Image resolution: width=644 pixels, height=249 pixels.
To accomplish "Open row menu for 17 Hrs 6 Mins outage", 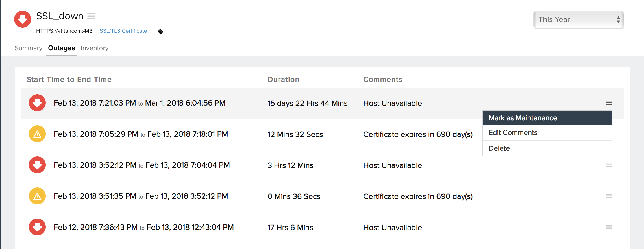I will click(x=609, y=227).
